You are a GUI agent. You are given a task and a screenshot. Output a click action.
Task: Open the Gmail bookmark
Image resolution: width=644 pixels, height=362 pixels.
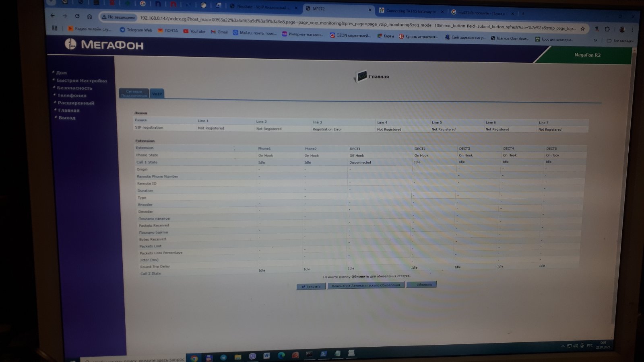[x=219, y=32]
